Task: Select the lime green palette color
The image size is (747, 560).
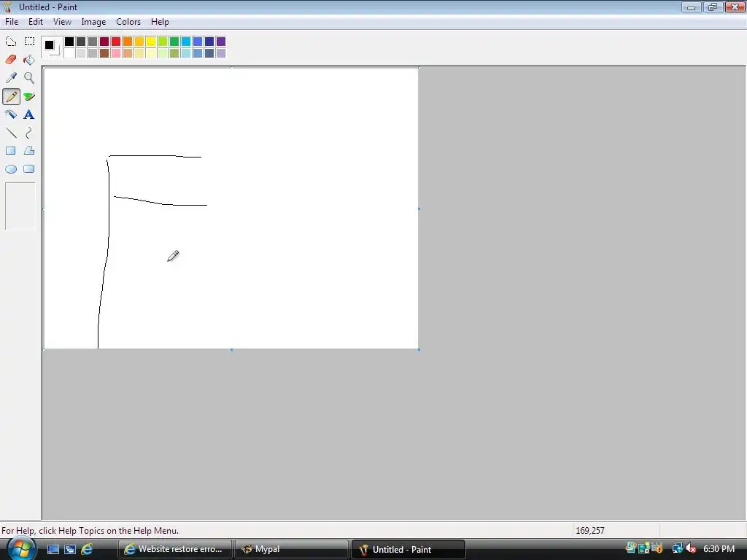Action: pos(163,42)
